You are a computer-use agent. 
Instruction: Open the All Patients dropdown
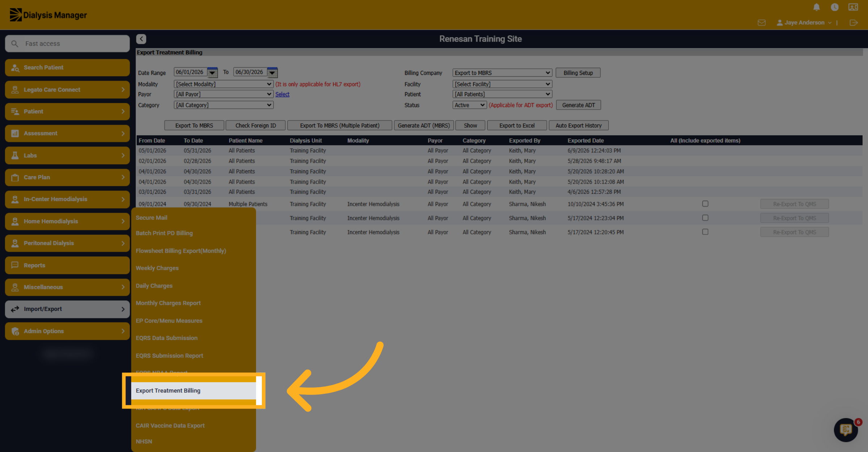[x=502, y=94]
